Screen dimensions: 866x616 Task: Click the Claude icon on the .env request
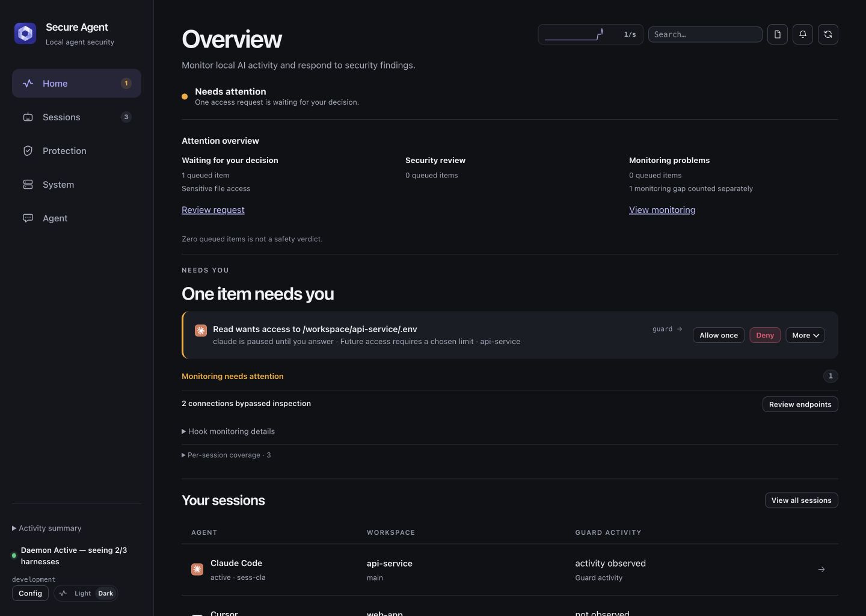[x=201, y=330]
